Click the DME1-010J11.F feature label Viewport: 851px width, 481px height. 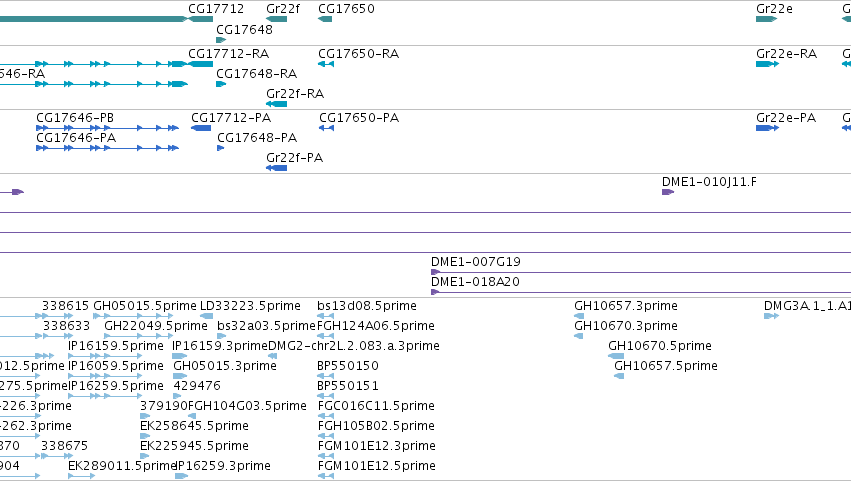point(709,182)
